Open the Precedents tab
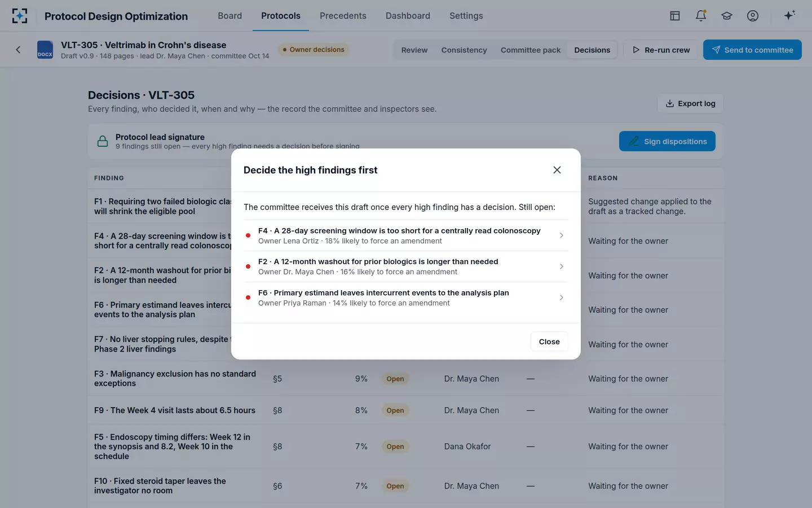 coord(343,16)
